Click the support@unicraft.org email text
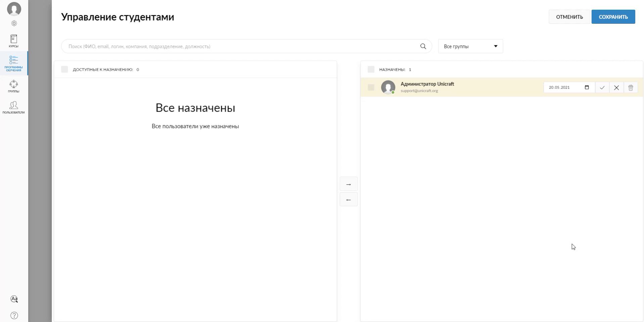The height and width of the screenshot is (322, 644). [419, 91]
